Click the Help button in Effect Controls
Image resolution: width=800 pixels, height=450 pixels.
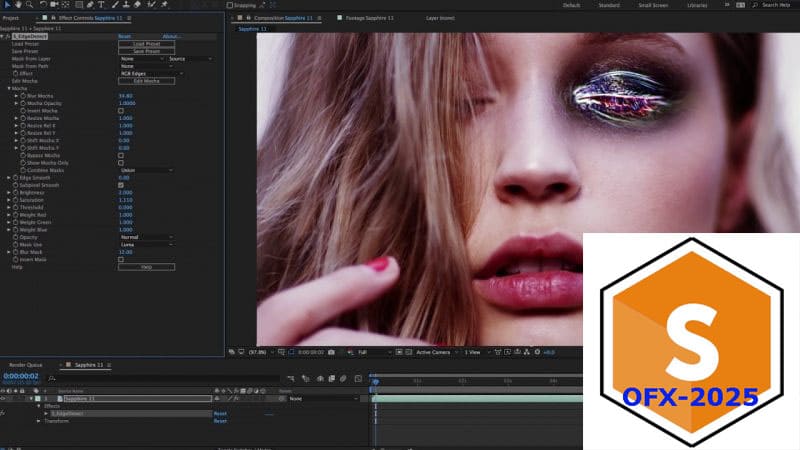(146, 267)
